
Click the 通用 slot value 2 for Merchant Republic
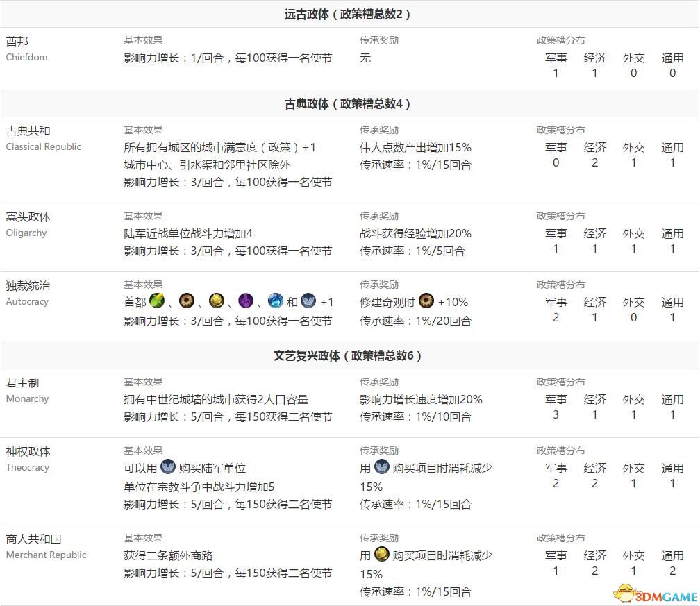coord(672,571)
